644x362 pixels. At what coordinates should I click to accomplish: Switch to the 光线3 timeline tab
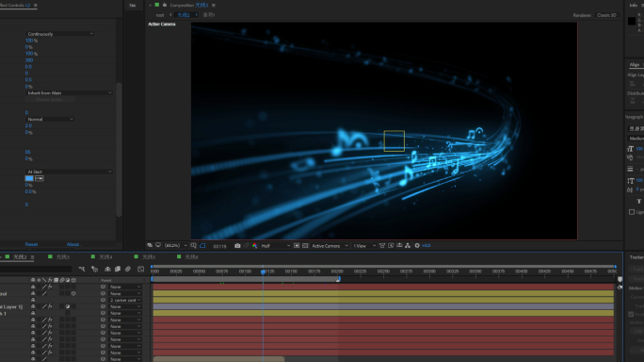click(62, 257)
